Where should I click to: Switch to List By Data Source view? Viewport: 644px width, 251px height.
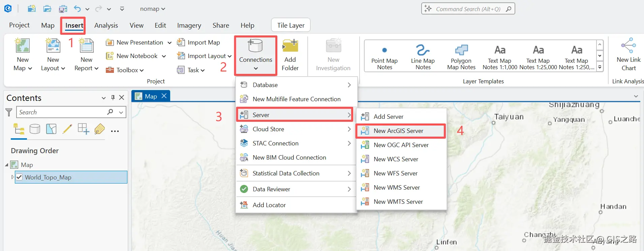point(35,129)
